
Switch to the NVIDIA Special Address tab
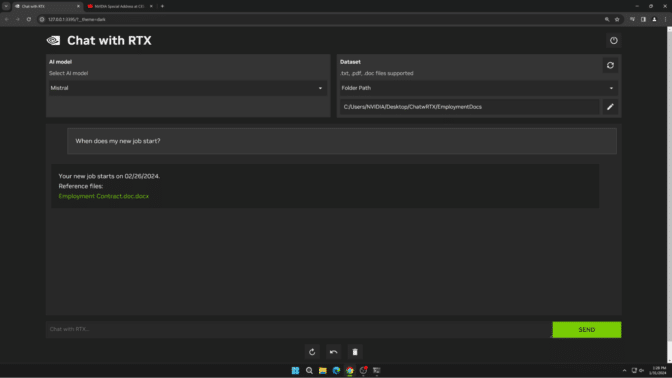(x=119, y=6)
